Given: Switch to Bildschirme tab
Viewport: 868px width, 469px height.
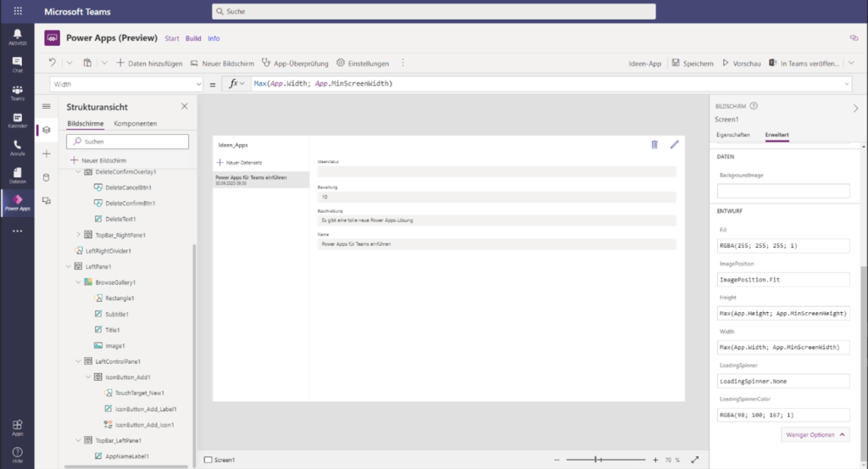Looking at the screenshot, I should click(x=86, y=124).
